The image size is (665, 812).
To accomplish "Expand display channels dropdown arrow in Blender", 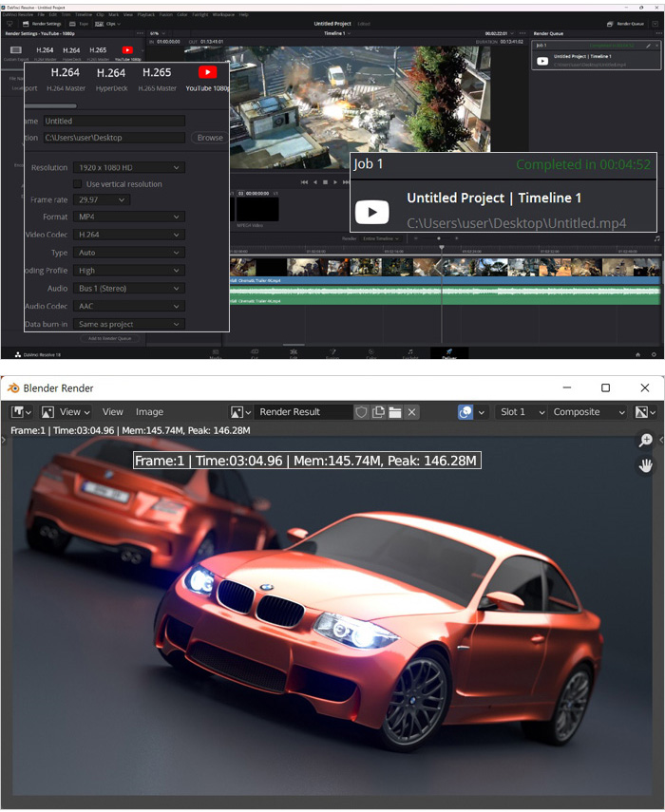I will click(x=482, y=412).
